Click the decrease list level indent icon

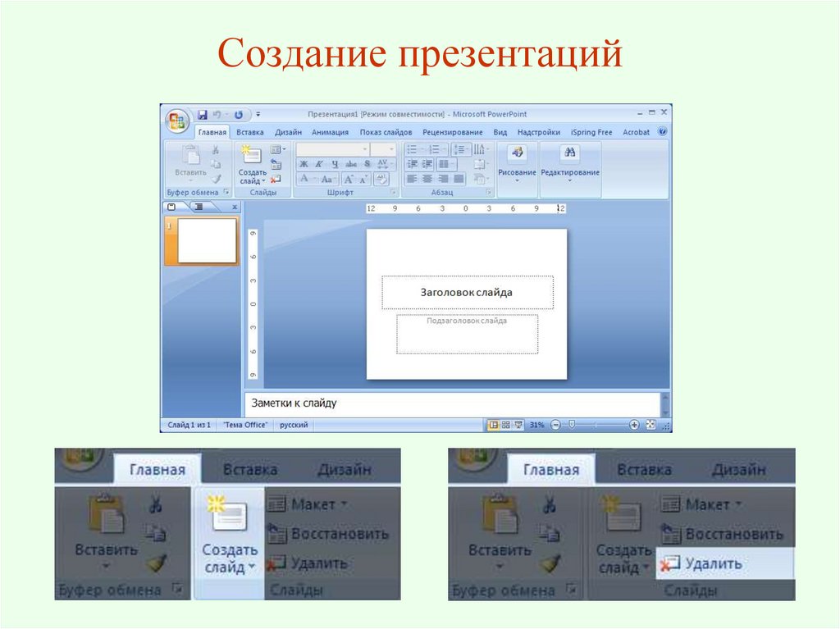(412, 164)
